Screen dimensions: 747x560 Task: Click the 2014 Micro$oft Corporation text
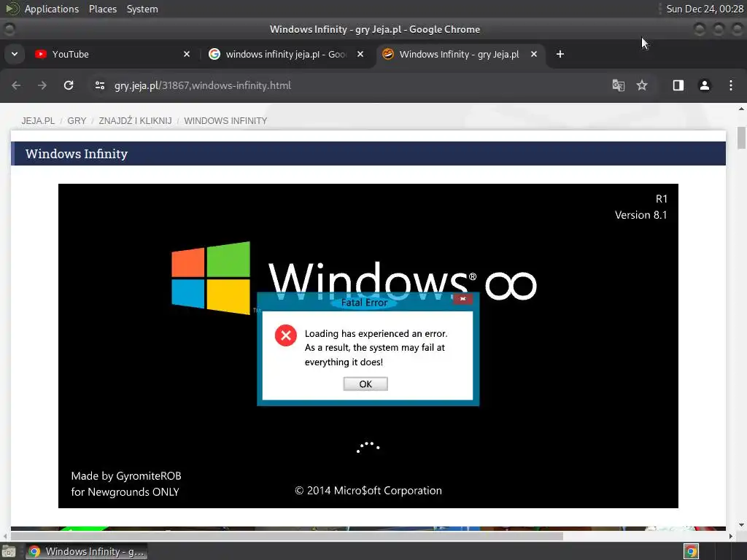coord(368,491)
